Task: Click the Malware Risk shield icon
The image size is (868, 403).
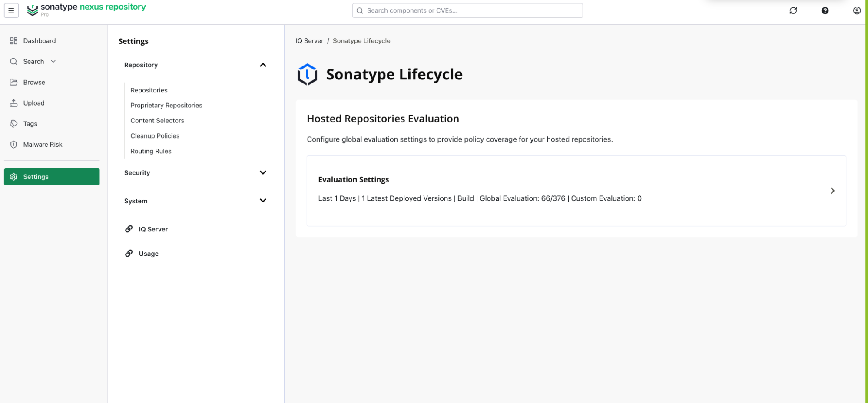Action: pos(14,145)
